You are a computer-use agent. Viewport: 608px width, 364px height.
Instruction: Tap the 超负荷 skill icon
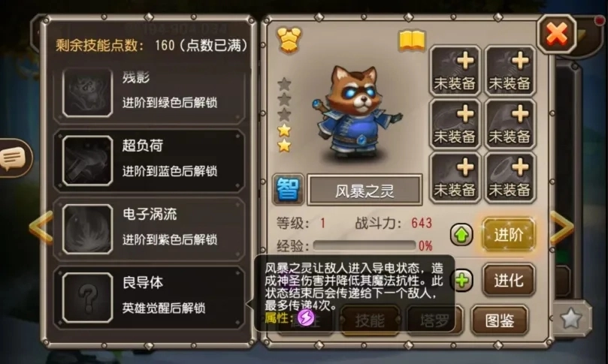click(88, 161)
